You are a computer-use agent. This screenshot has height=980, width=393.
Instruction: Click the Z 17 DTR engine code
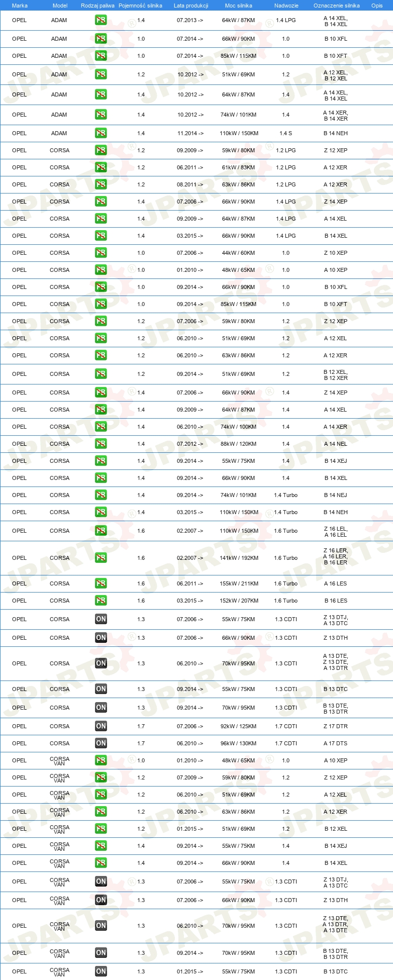tap(336, 726)
